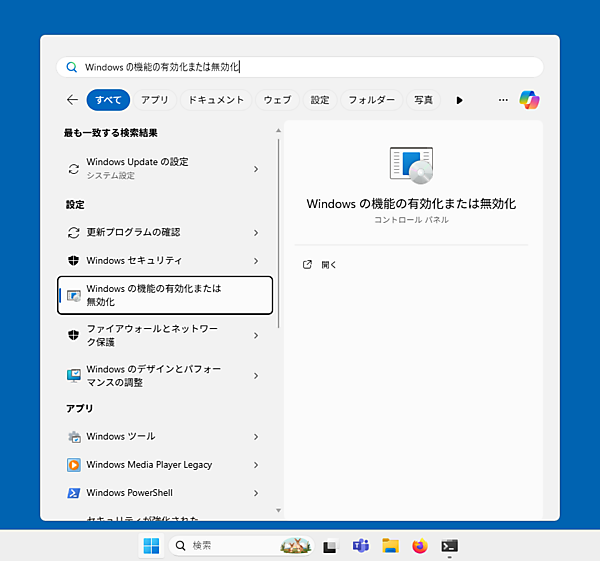Click the Windows Media Player Legacy icon
This screenshot has width=600, height=561.
(x=74, y=465)
